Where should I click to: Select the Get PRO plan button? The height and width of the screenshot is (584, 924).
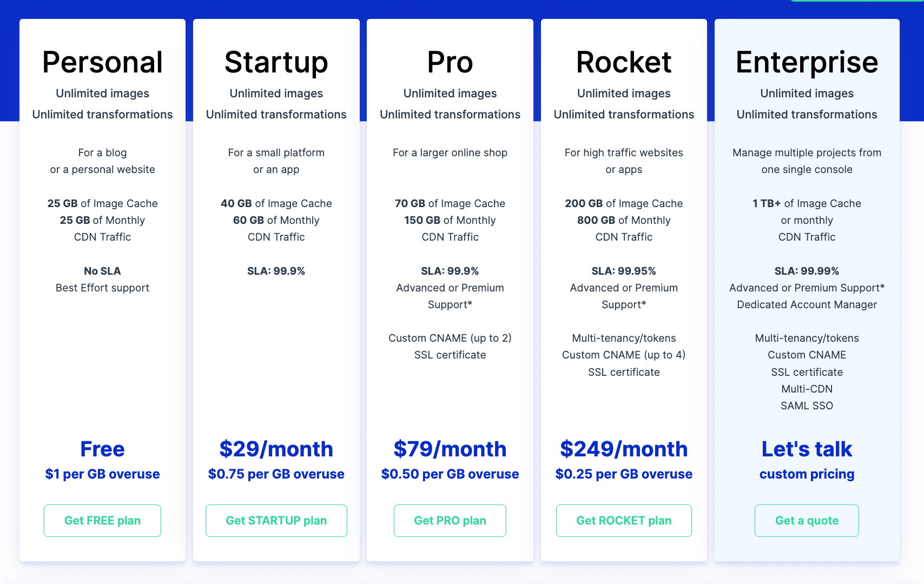pyautogui.click(x=450, y=521)
